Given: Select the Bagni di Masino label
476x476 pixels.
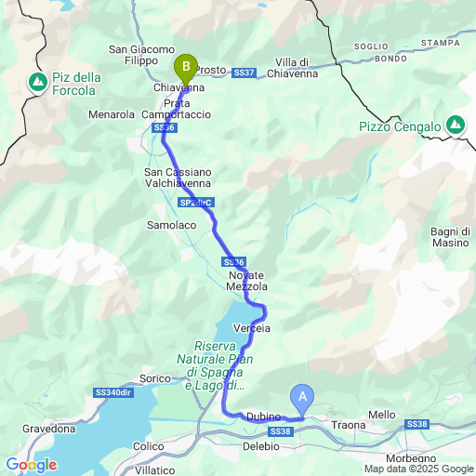Looking at the screenshot, I should [x=451, y=237].
